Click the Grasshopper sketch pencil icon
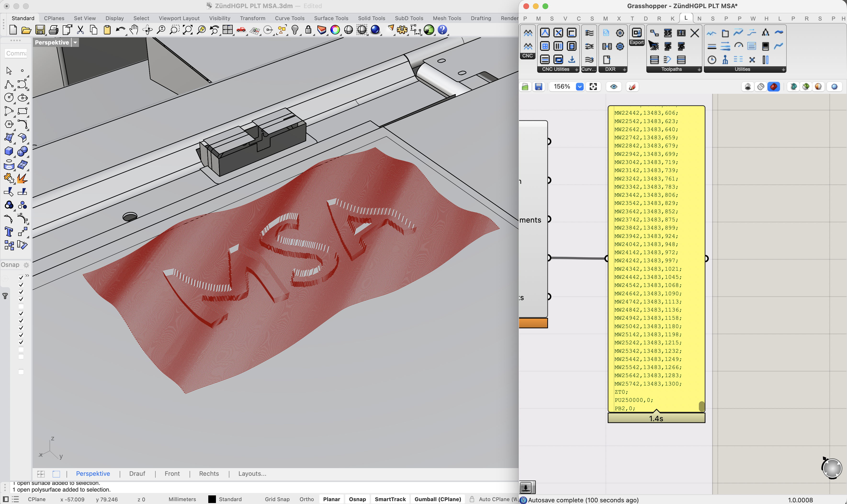Image resolution: width=847 pixels, height=504 pixels. click(632, 87)
